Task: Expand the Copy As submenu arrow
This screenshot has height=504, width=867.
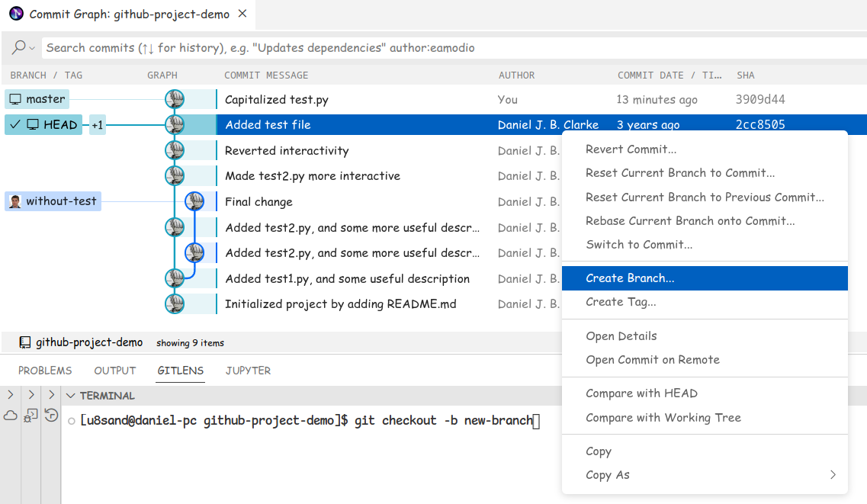Action: [x=833, y=475]
